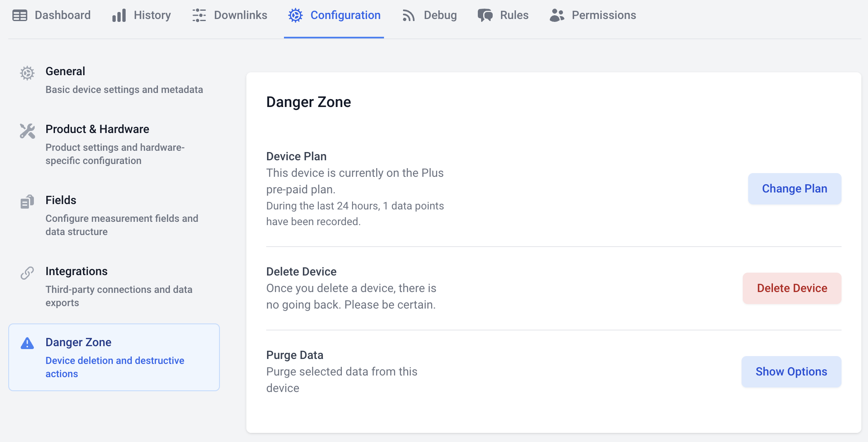Screen dimensions: 868x442
Task: Click the Integrations chain link icon
Action: (27, 273)
